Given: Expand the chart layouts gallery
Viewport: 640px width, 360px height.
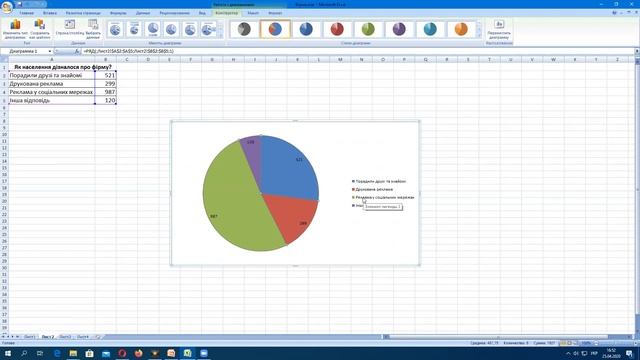Looking at the screenshot, I should coord(221,36).
